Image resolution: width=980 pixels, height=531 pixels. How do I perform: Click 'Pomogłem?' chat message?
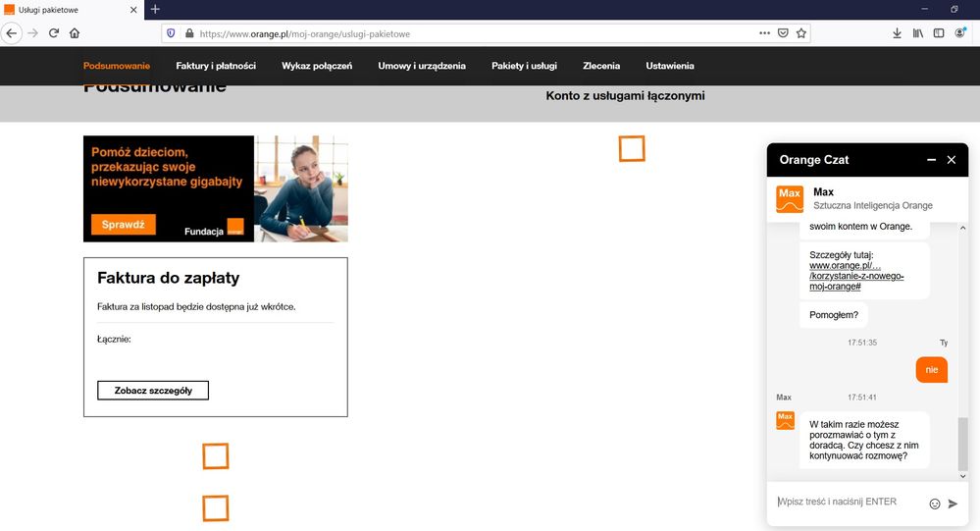pyautogui.click(x=834, y=315)
